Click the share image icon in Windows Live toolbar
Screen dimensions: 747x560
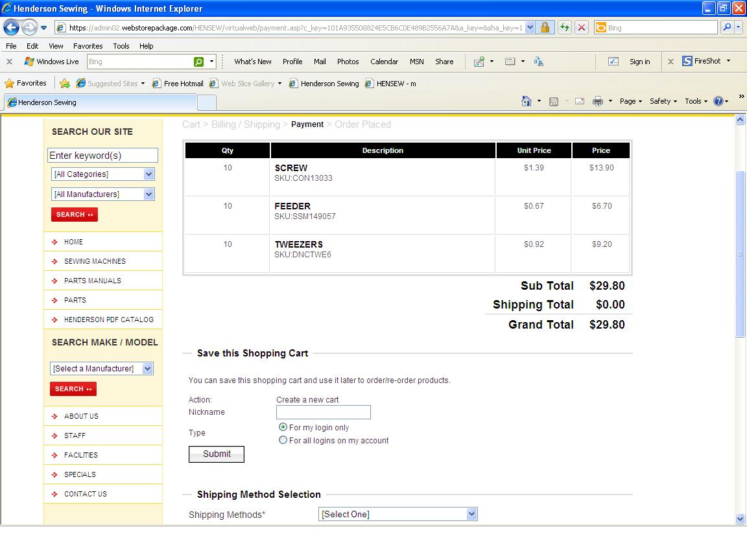[479, 62]
